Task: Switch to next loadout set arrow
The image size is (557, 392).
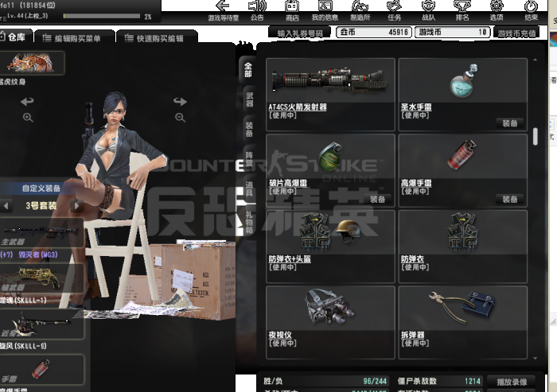Action: 76,205
